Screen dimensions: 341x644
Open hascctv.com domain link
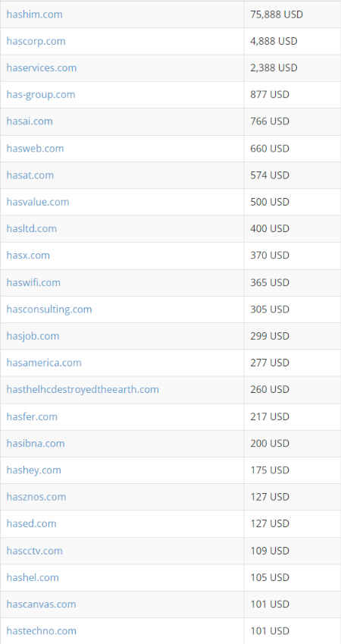[x=34, y=551]
